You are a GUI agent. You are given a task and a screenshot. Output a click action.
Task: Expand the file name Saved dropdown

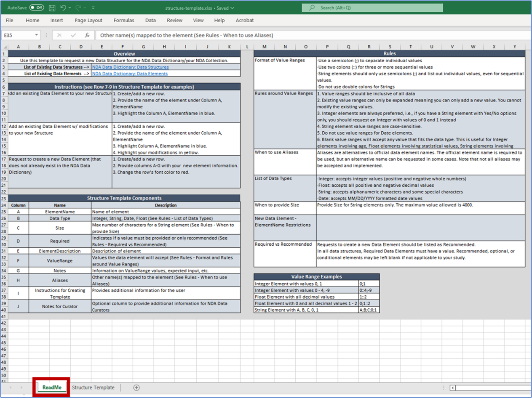232,8
